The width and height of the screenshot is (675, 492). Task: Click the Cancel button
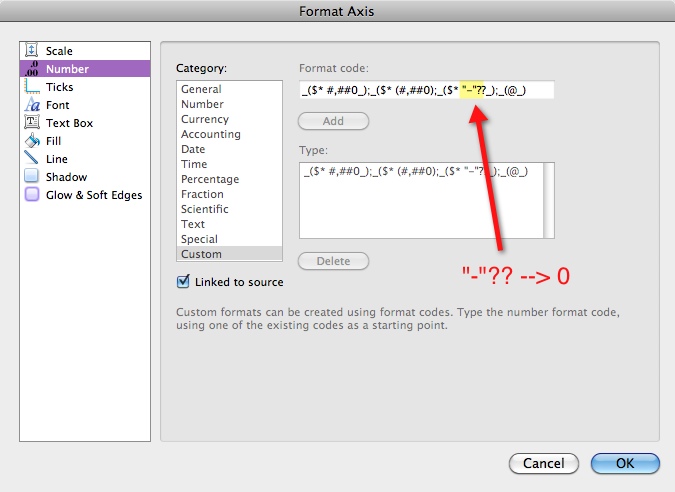(543, 464)
